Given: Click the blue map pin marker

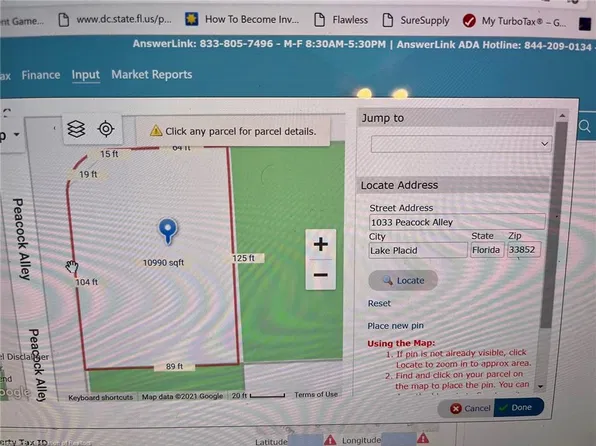Looking at the screenshot, I should click(x=168, y=231).
